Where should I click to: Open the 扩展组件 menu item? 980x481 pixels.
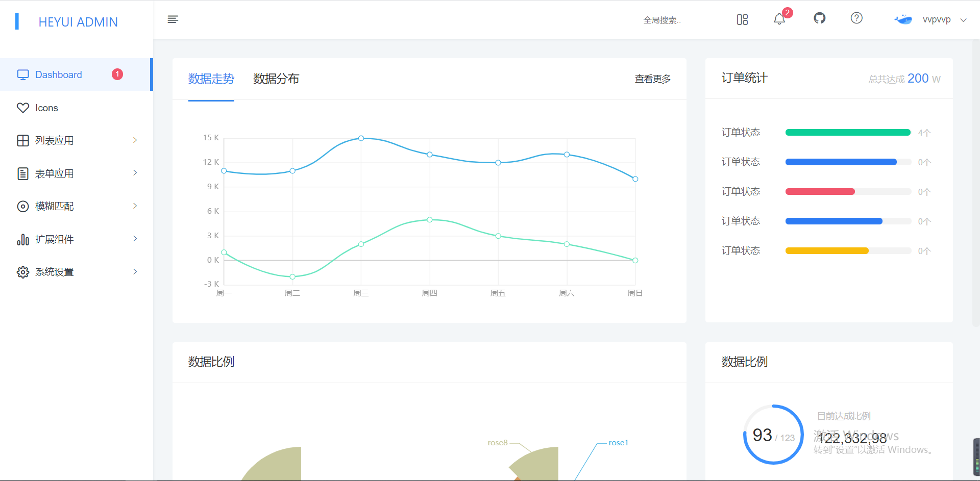tap(77, 239)
